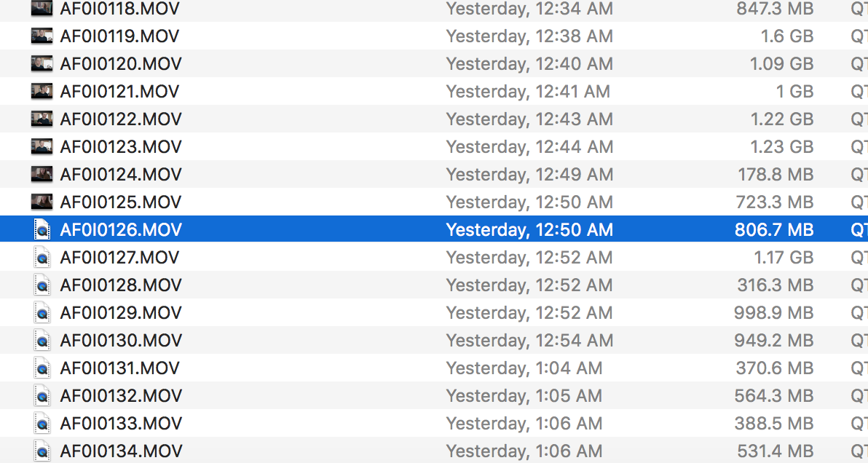Select file name AF0I0120.MOV
The width and height of the screenshot is (868, 463).
pyautogui.click(x=121, y=63)
